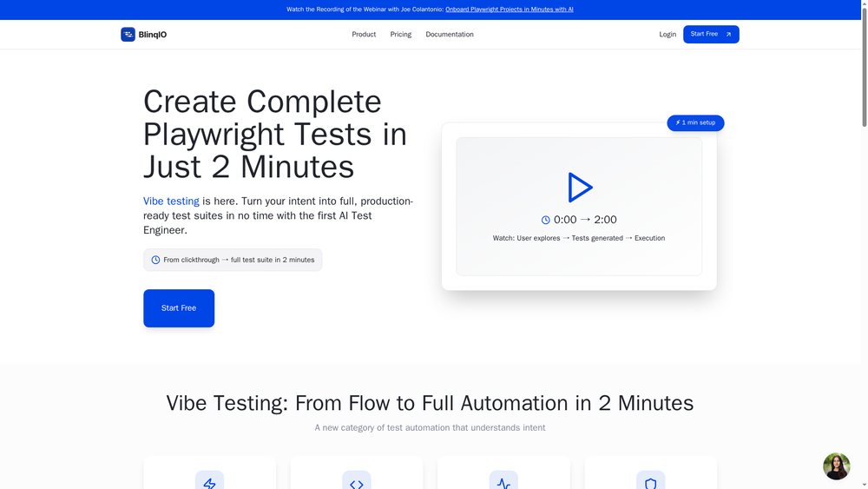868x489 pixels.
Task: Open the chat avatar widget
Action: 836,466
